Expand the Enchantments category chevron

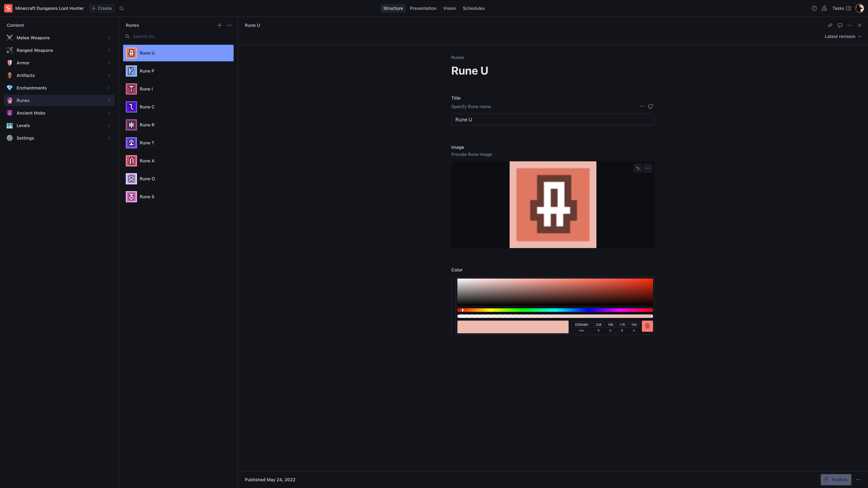[109, 88]
